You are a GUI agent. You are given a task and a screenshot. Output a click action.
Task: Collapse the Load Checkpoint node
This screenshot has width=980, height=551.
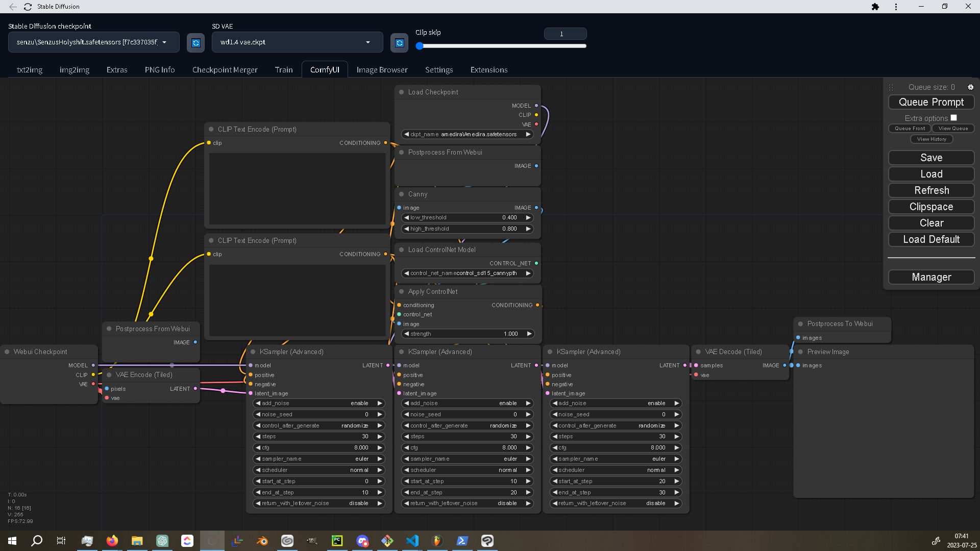click(x=401, y=92)
